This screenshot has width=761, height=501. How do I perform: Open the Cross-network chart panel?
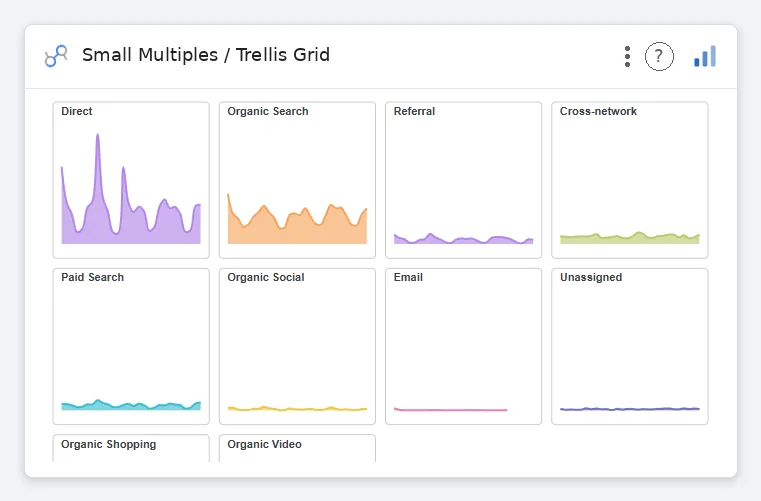point(629,180)
